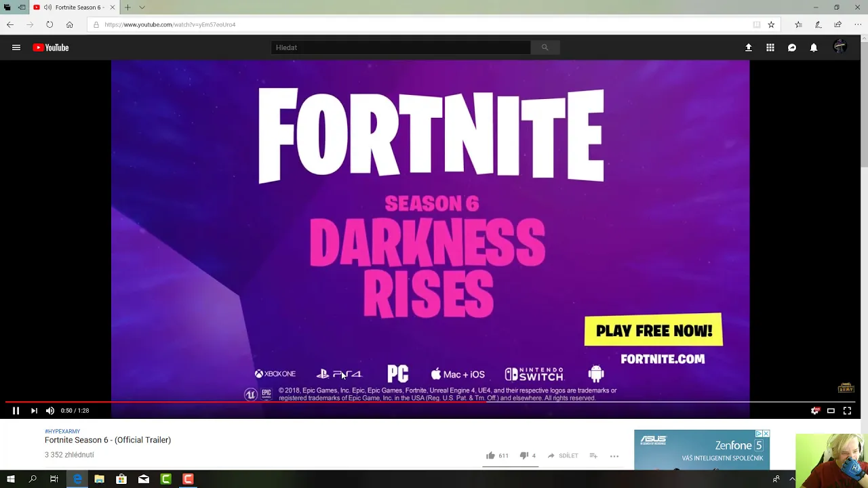Dislike the video with thumbs down
This screenshot has height=488, width=868.
click(x=524, y=455)
